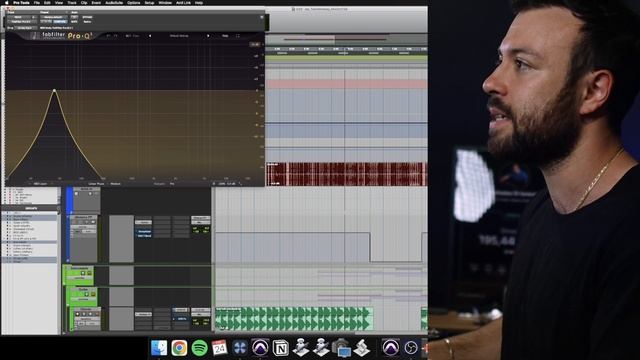Open the Pro Tools application menu
This screenshot has height=360, width=640.
click(x=22, y=2)
